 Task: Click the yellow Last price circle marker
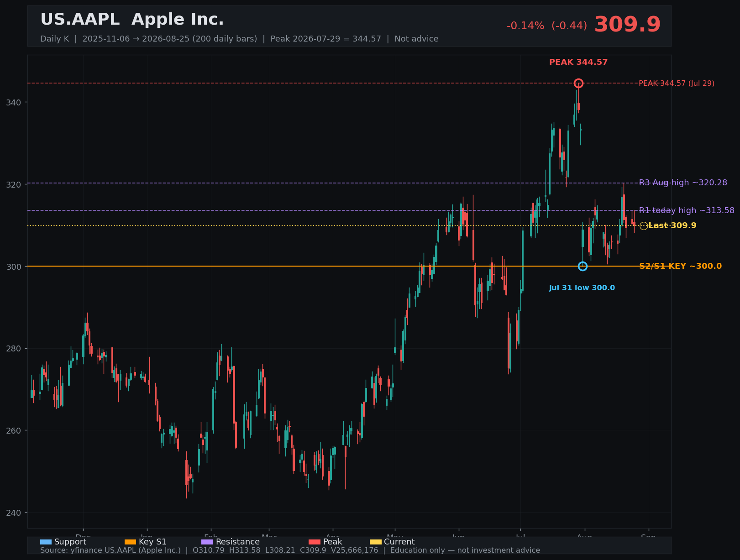644,225
